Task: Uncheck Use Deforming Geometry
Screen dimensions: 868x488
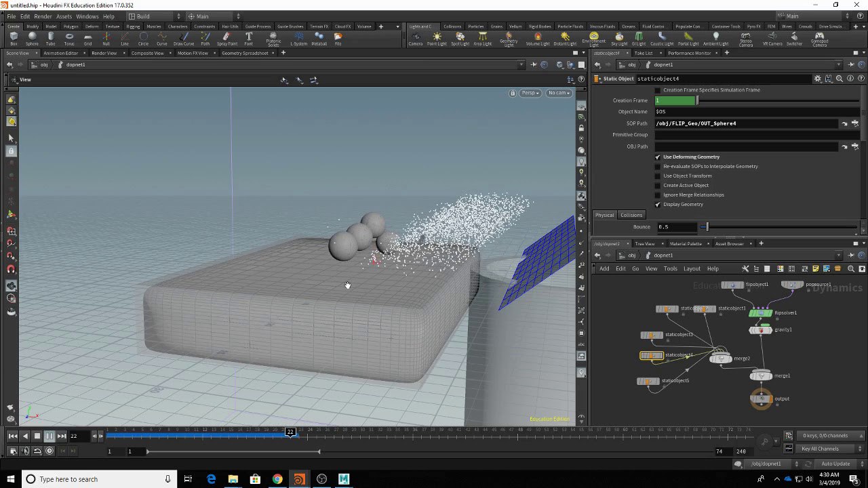Action: pyautogui.click(x=657, y=157)
